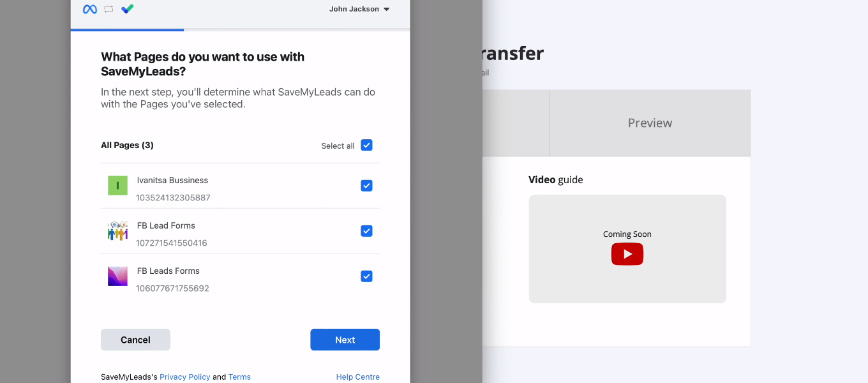Click the SaveMyLeads checkmark logo icon
Screen dimensions: 868x383
(x=127, y=9)
